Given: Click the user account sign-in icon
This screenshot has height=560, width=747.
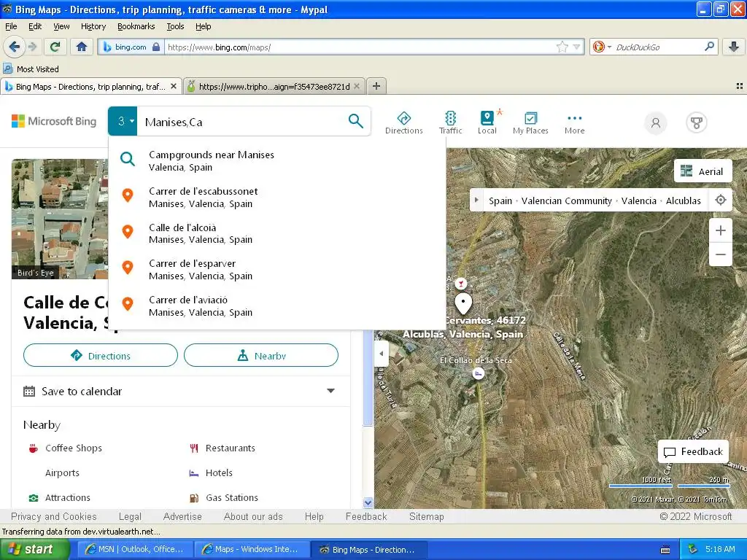Looking at the screenshot, I should [x=656, y=122].
